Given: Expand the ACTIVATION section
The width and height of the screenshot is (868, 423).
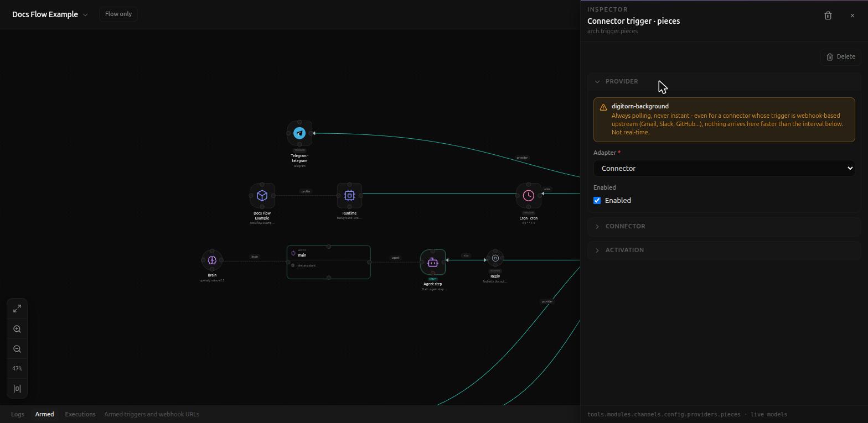Looking at the screenshot, I should (x=724, y=250).
